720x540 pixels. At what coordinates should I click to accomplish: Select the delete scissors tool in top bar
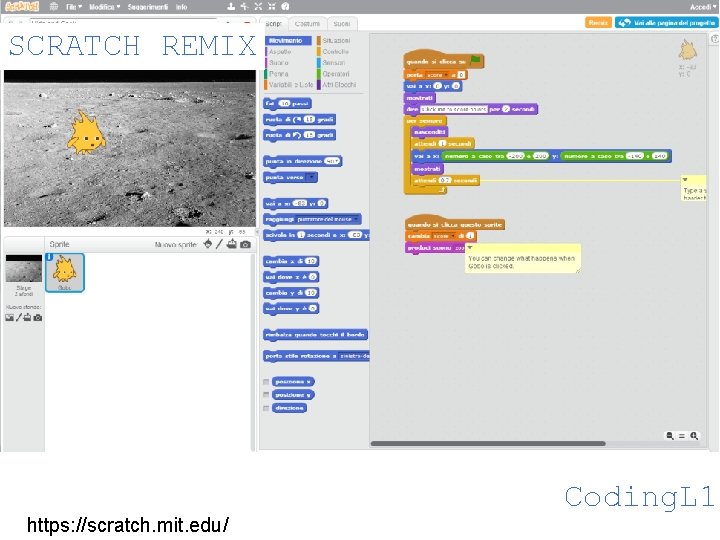pyautogui.click(x=244, y=6)
